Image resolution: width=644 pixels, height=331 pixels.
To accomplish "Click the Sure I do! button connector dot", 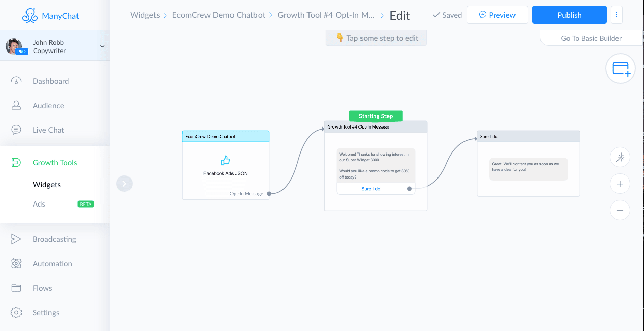I will point(409,189).
